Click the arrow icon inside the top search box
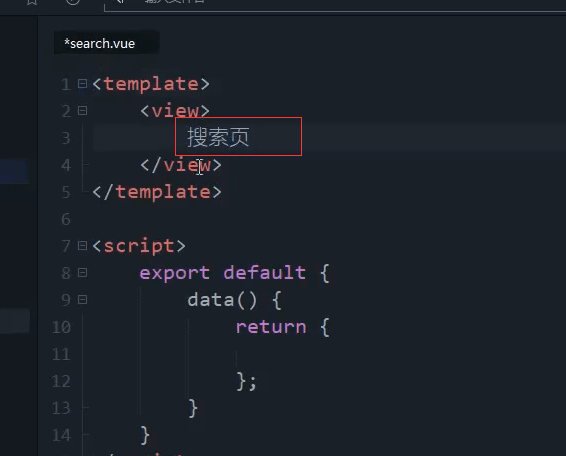This screenshot has width=566, height=456. click(x=121, y=1)
